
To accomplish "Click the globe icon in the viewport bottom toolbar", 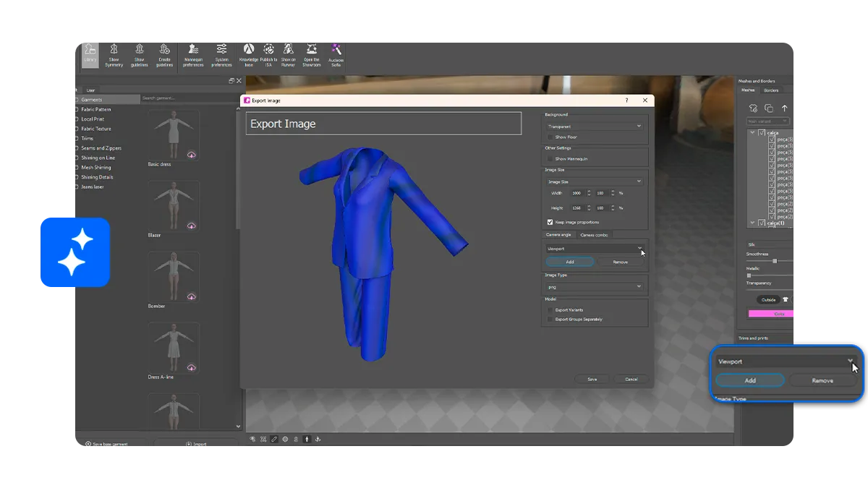I will coord(285,439).
